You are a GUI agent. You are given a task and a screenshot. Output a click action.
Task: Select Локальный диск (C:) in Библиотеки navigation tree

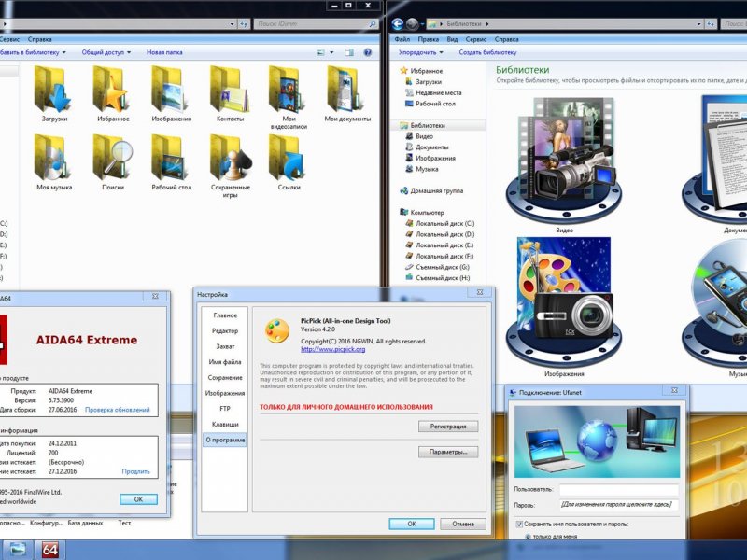coord(440,223)
